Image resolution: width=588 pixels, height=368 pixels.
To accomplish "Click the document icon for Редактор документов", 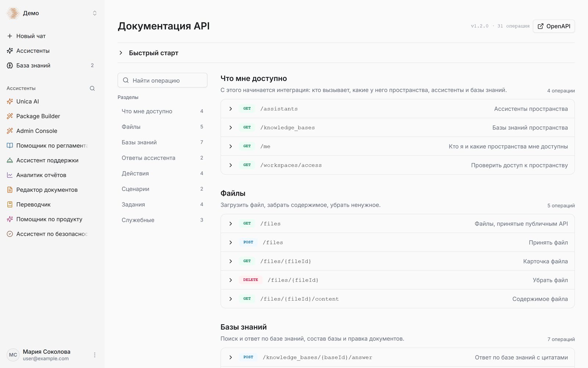I will [x=10, y=190].
